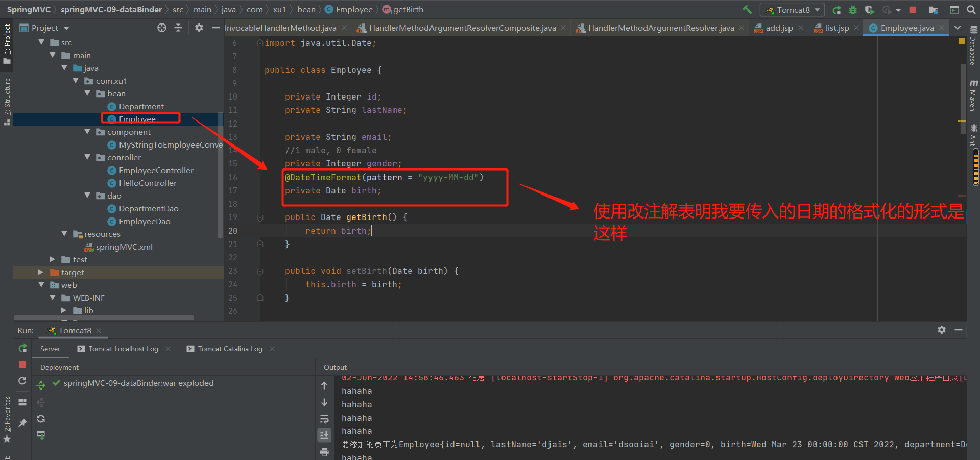Select the Server tab in Run panel
Screen dimensions: 980x460
point(50,349)
